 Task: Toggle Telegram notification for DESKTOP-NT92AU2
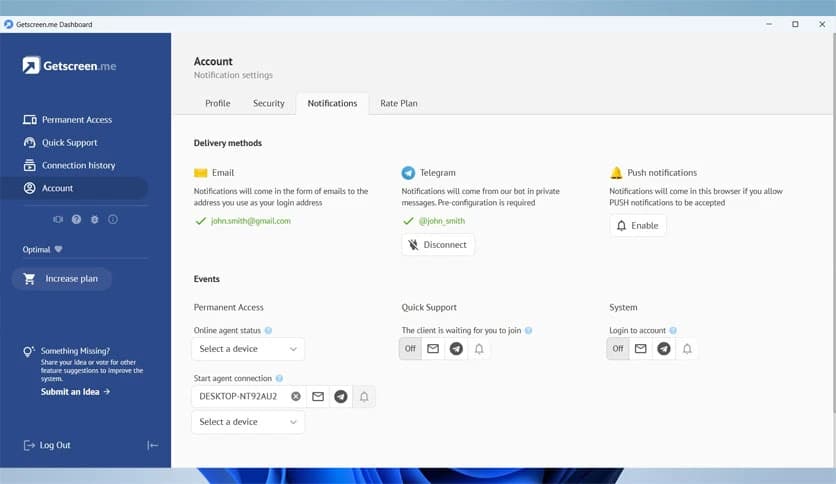coord(341,397)
